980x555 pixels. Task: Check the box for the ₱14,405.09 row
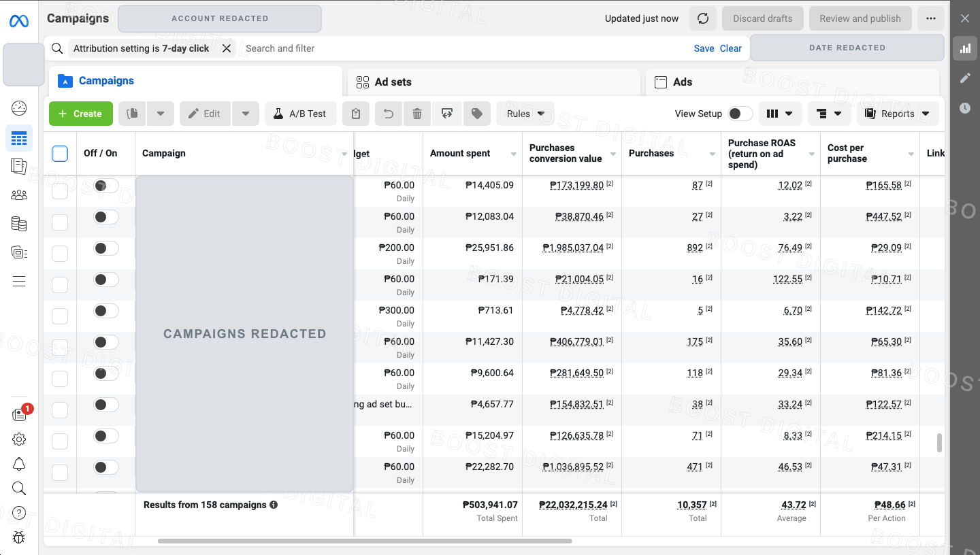60,191
